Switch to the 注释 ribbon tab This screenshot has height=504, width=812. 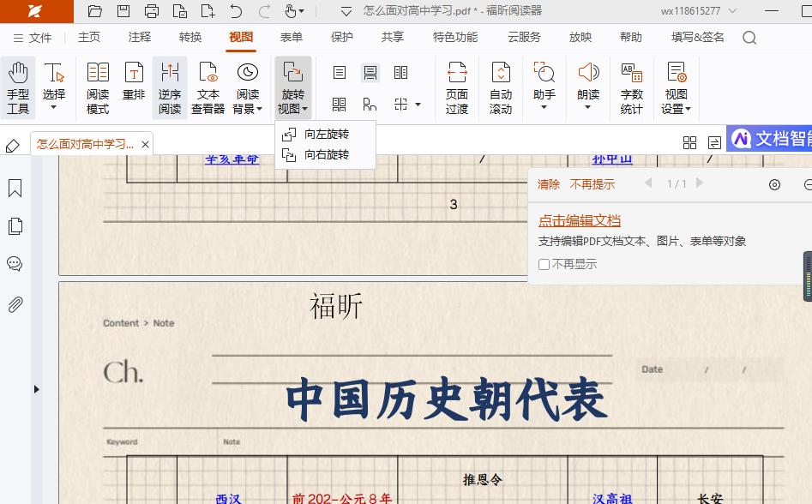[140, 38]
